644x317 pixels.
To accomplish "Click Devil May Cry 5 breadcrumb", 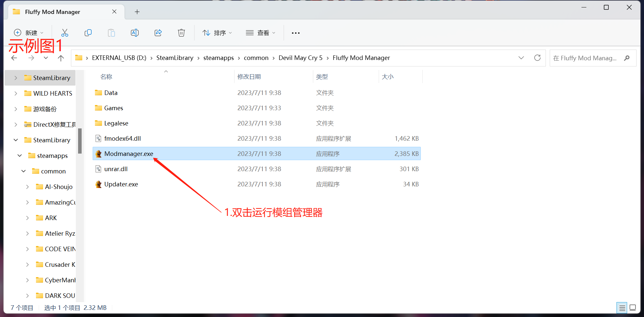I will pos(300,58).
